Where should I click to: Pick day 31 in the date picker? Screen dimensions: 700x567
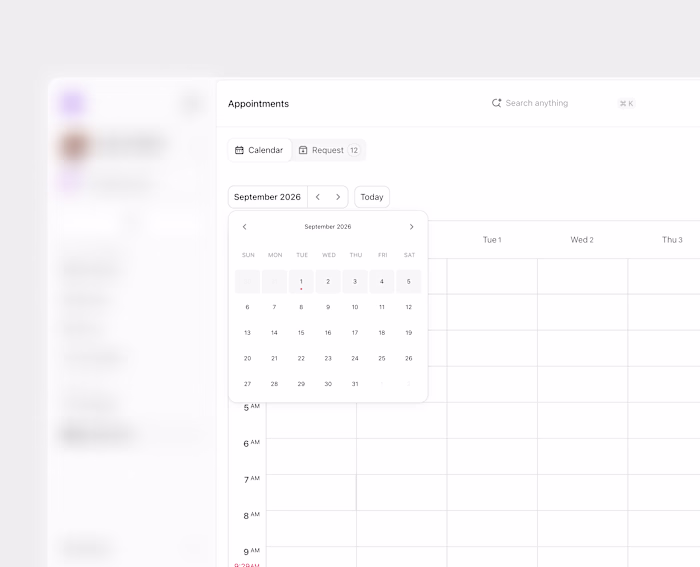tap(355, 384)
